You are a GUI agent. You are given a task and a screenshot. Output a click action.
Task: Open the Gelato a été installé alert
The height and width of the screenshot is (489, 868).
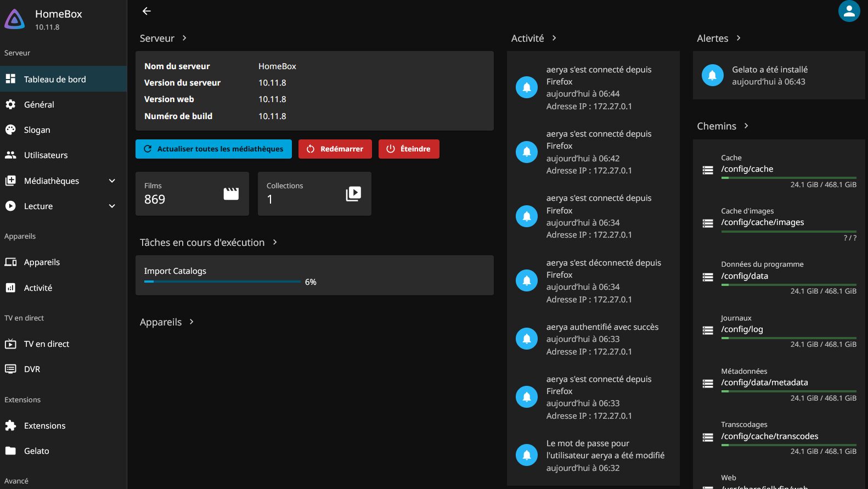coord(779,75)
